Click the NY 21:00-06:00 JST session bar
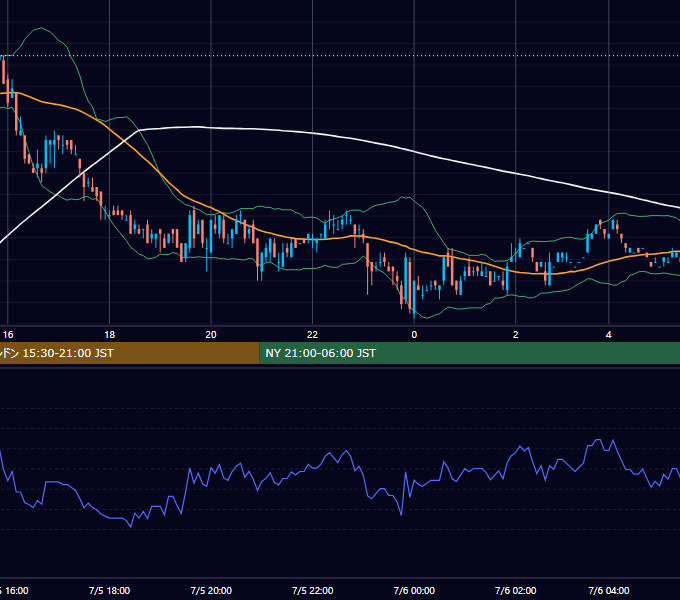The height and width of the screenshot is (600, 680). pyautogui.click(x=470, y=353)
